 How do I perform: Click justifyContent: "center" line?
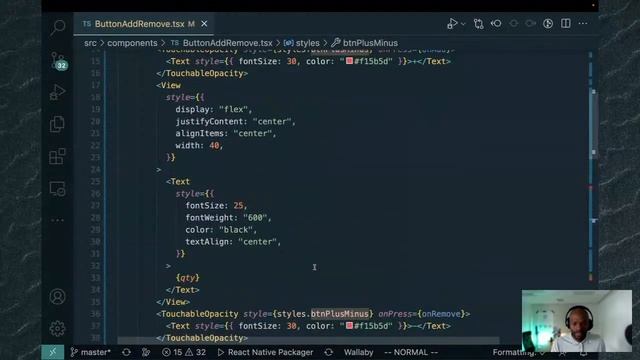click(235, 121)
